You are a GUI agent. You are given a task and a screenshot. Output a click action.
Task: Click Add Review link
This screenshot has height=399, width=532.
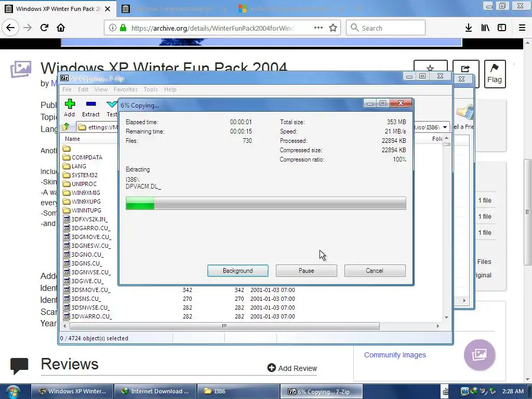[x=292, y=368]
